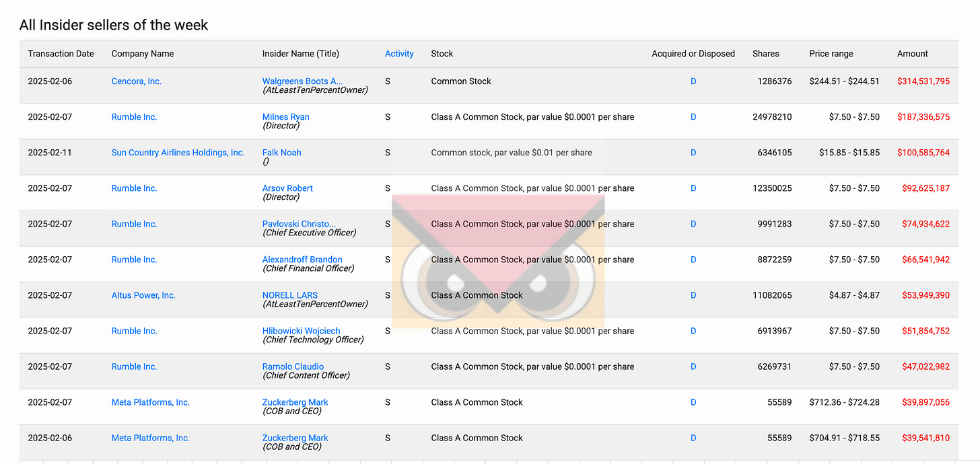Select the shares value 11082065
The width and height of the screenshot is (980, 464).
click(772, 295)
